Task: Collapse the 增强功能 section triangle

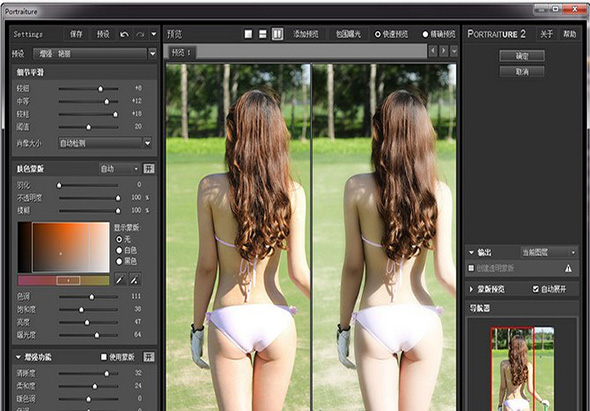Action: [x=18, y=357]
